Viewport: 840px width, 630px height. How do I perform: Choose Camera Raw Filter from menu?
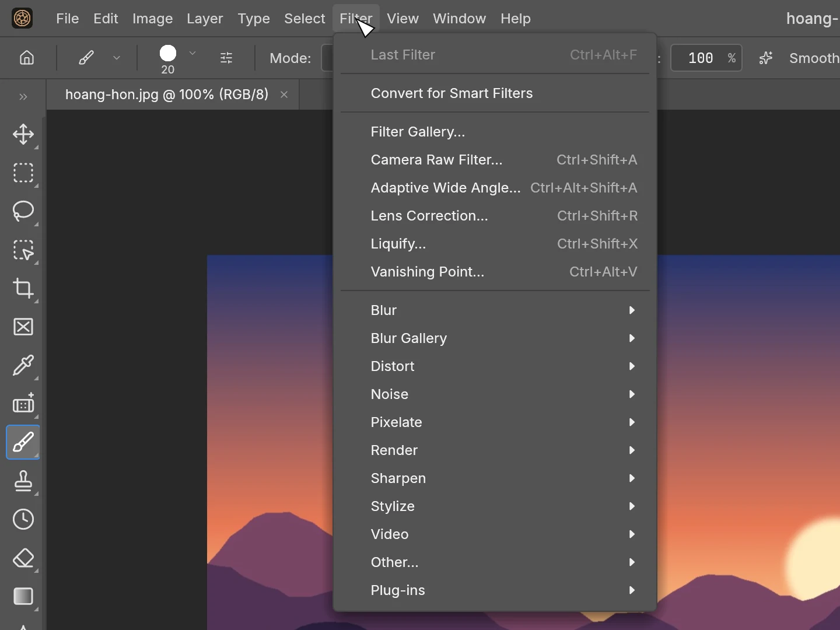495,160
